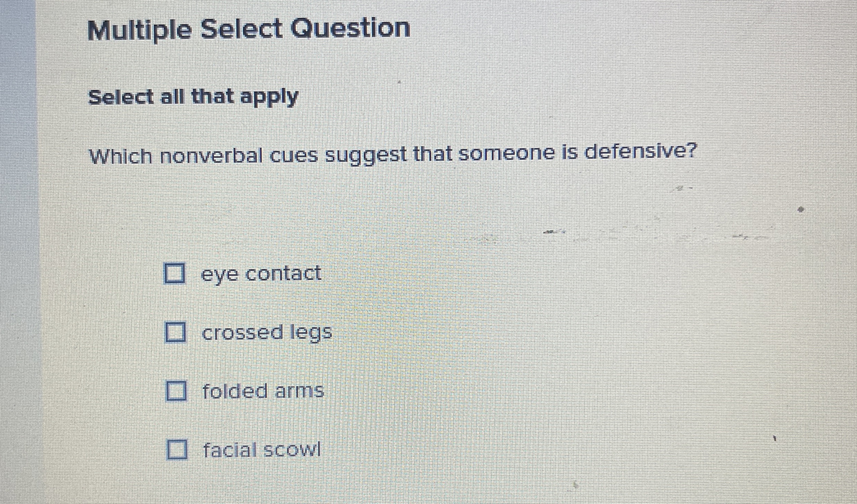Image resolution: width=857 pixels, height=504 pixels.
Task: Click the crossed legs label text
Action: (267, 332)
